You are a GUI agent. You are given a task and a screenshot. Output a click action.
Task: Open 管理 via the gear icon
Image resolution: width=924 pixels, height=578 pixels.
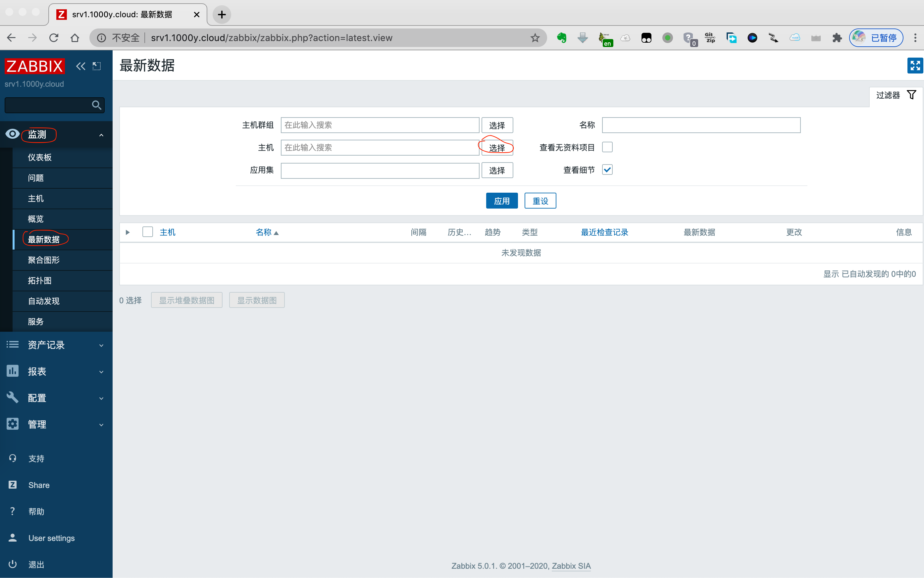click(12, 423)
